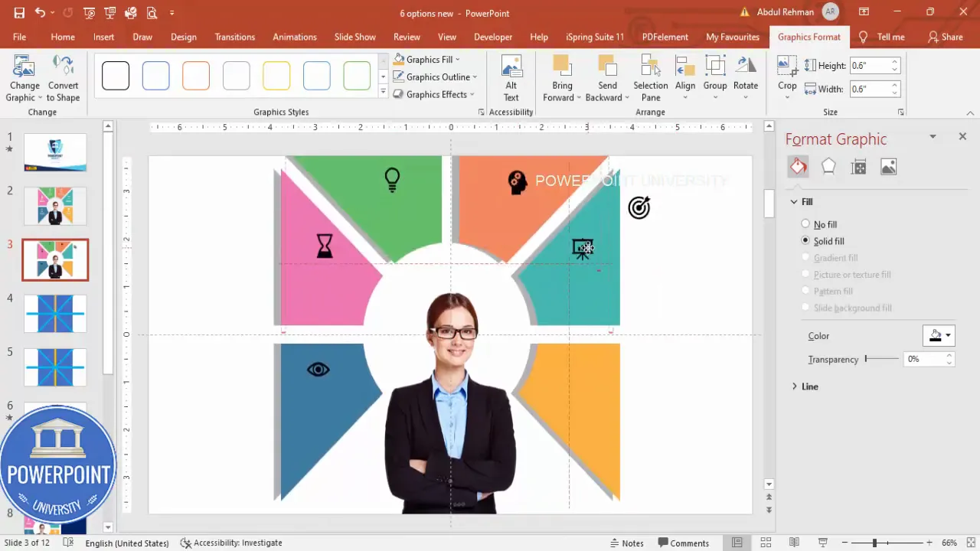The height and width of the screenshot is (551, 980).
Task: Switch to Size & Properties icon
Action: 858,166
